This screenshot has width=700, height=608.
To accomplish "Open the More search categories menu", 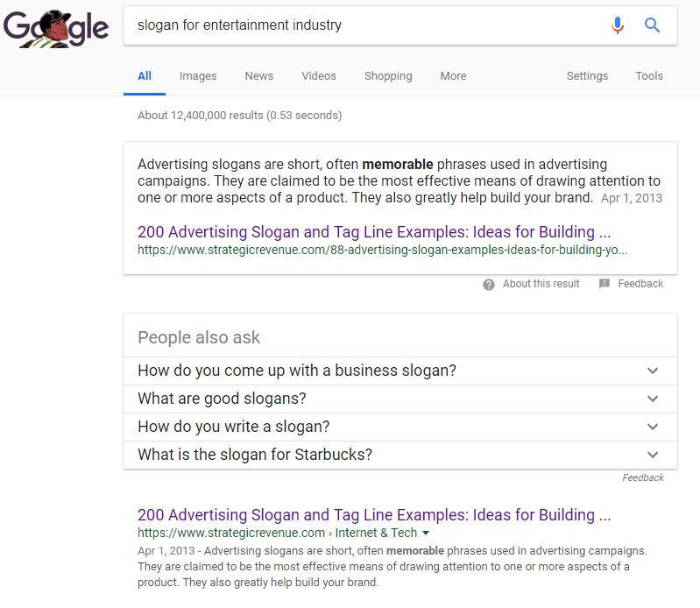I will (x=453, y=76).
